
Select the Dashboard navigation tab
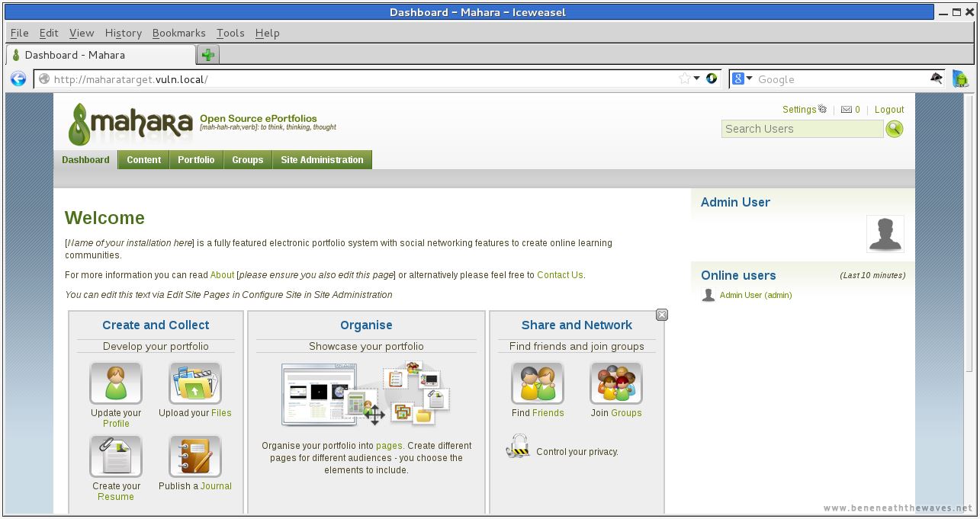pos(85,160)
